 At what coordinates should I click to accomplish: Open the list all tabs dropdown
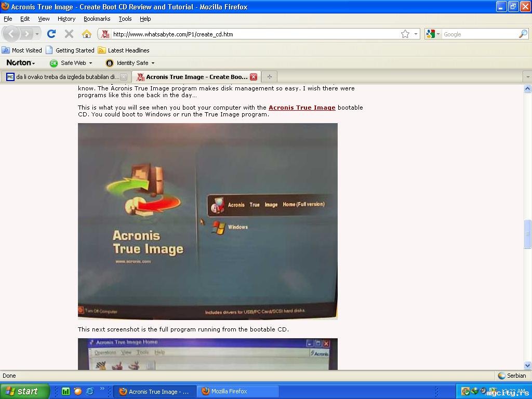pos(528,77)
